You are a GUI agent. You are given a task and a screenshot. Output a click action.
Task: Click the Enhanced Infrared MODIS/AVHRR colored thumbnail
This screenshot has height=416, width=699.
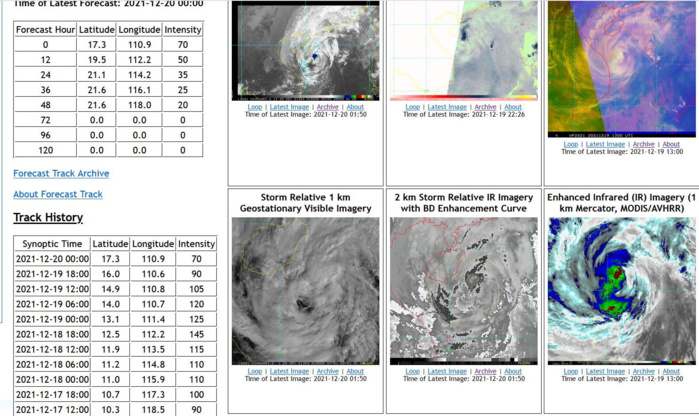tap(621, 290)
